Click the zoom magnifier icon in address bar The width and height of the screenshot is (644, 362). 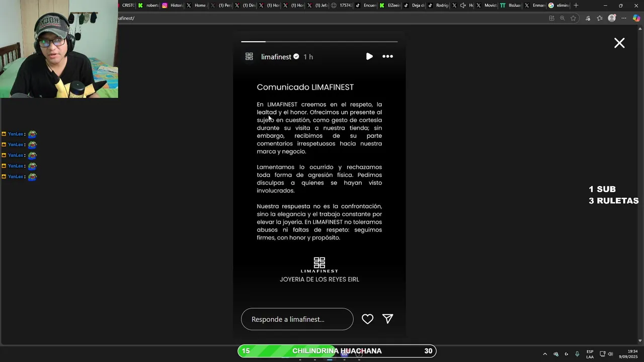pos(562,18)
